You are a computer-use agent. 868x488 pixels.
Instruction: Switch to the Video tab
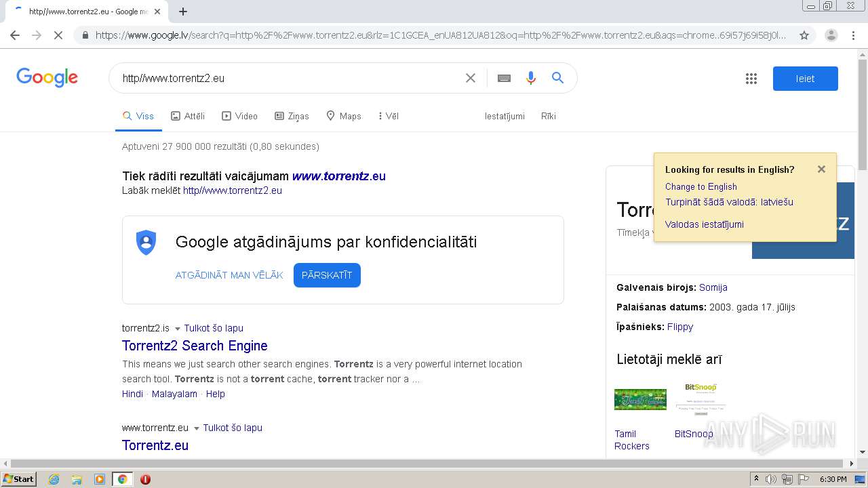pyautogui.click(x=239, y=116)
